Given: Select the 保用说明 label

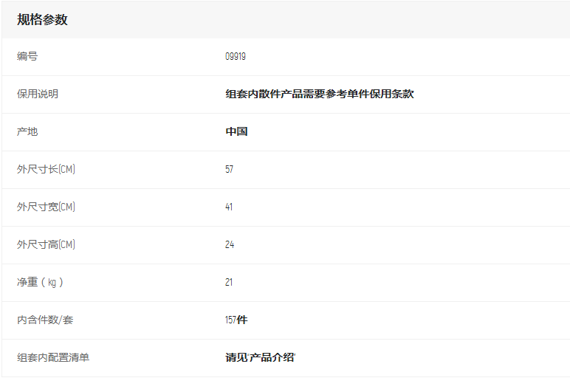Looking at the screenshot, I should click(38, 94).
